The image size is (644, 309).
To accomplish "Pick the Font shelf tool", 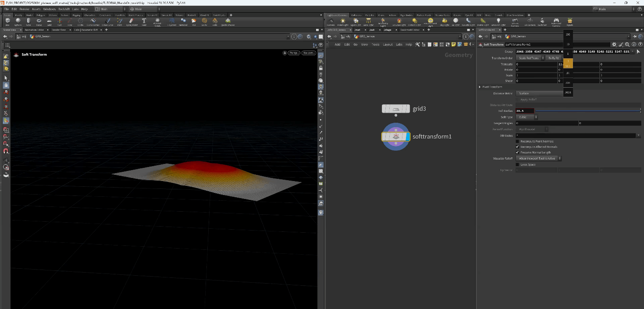I will [x=144, y=21].
